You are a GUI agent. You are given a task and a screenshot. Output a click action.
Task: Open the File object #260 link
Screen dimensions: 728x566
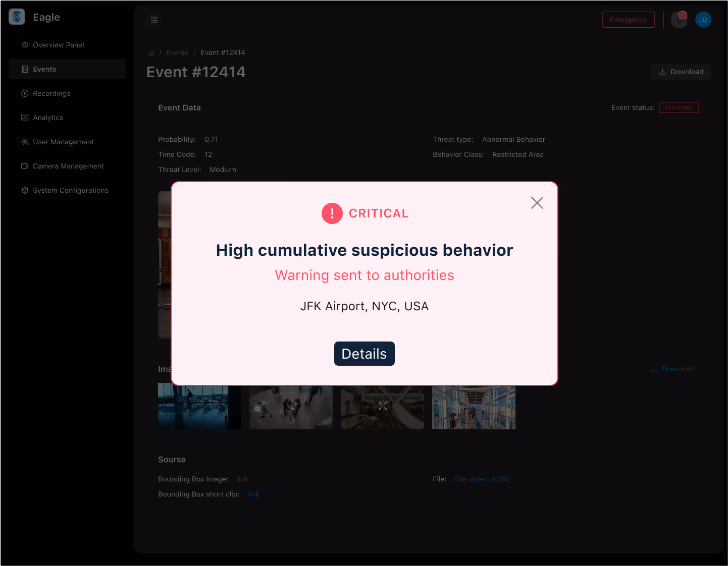pyautogui.click(x=482, y=479)
